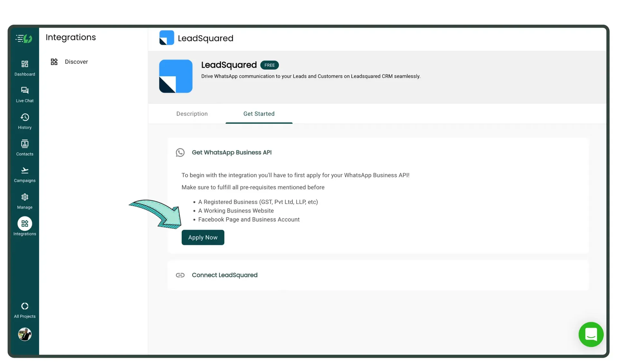644x362 pixels.
Task: Navigate to History section
Action: pos(24,122)
